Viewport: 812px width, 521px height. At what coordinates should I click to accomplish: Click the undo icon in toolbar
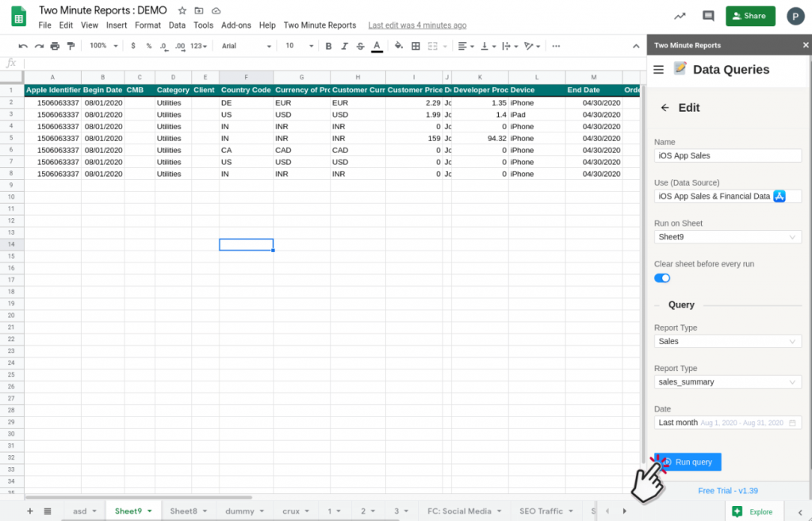tap(23, 46)
